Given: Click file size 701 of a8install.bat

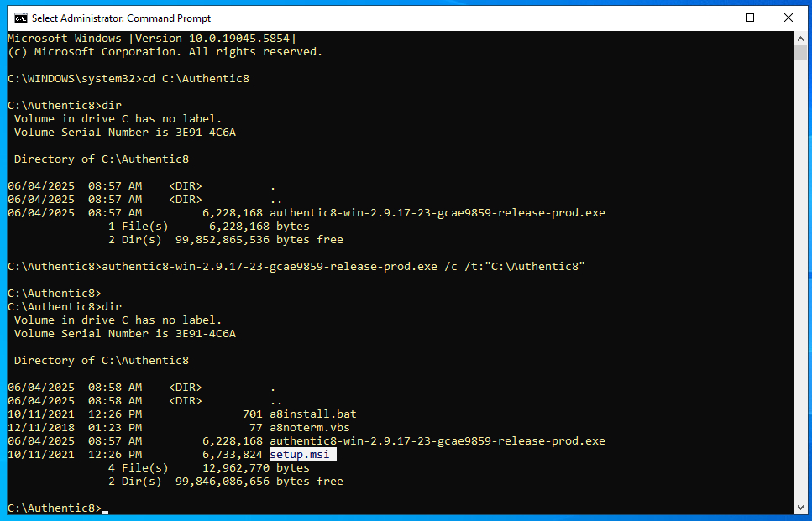Looking at the screenshot, I should (253, 414).
